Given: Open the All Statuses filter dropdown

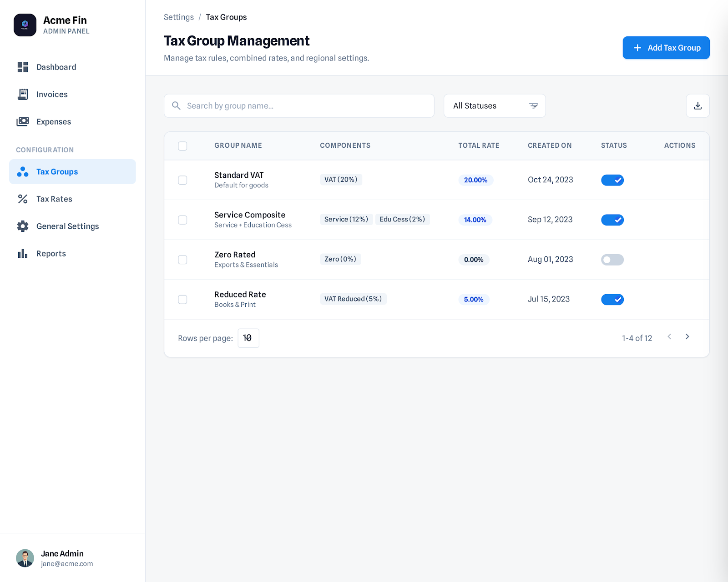Looking at the screenshot, I should (x=494, y=106).
